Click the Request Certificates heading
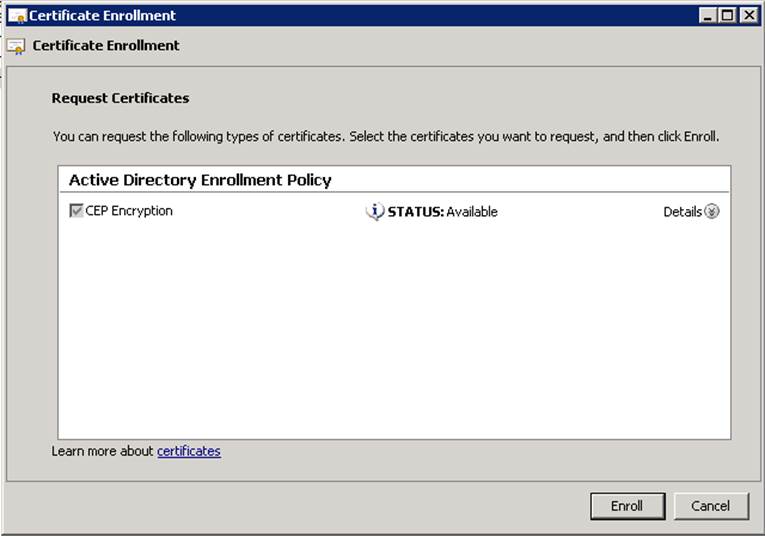 [120, 98]
